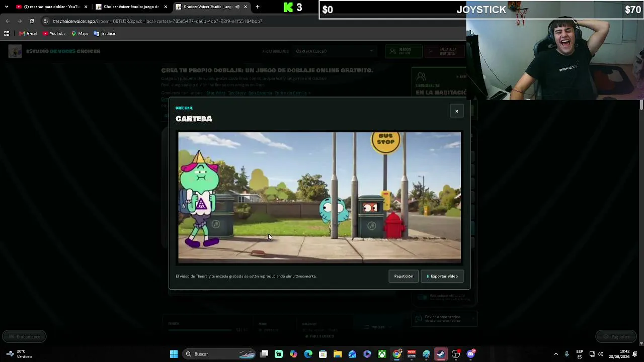
Task: Close the Cartera final cut dialog
Action: point(457,111)
